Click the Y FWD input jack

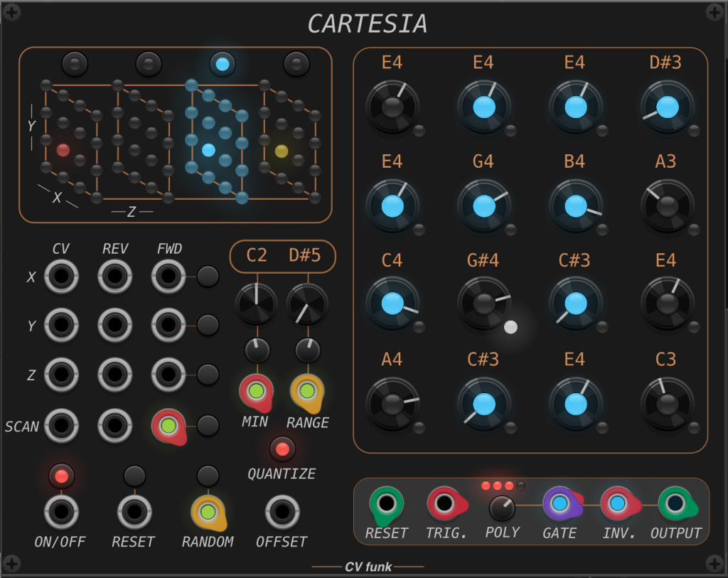(x=168, y=325)
